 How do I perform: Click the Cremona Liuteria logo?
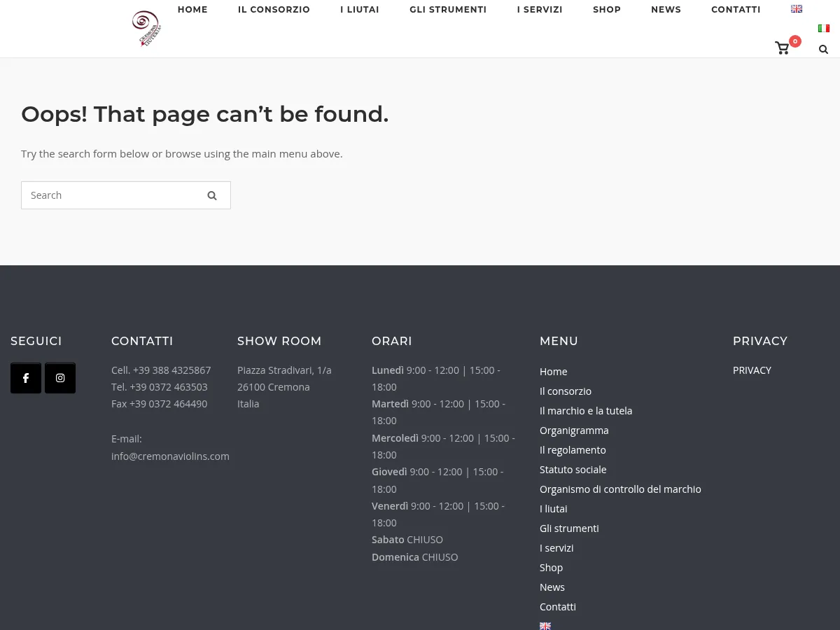[x=146, y=29]
